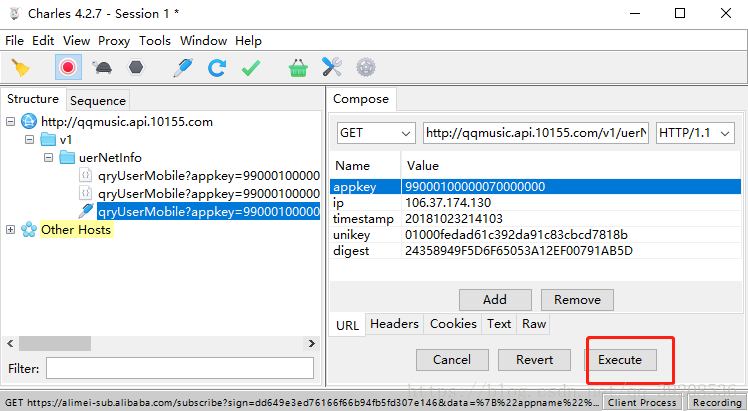
Task: Select the ip parameter name
Action: pos(365,203)
